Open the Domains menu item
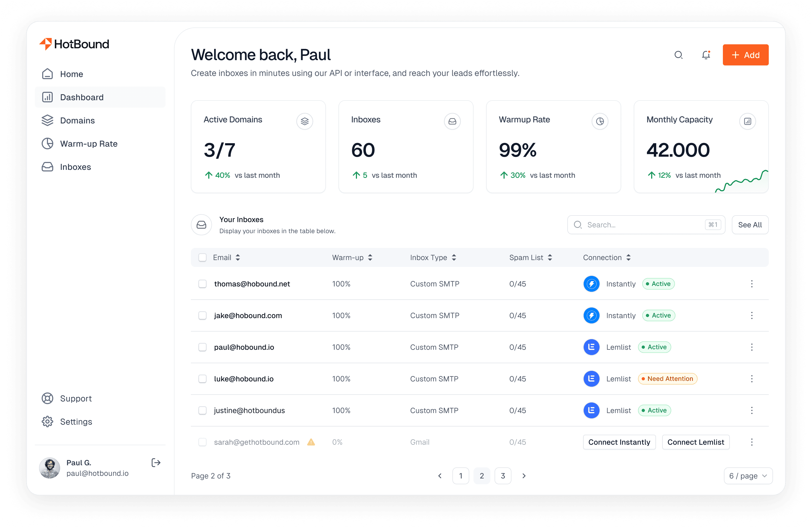Screen dimensions: 812x527 (x=77, y=120)
